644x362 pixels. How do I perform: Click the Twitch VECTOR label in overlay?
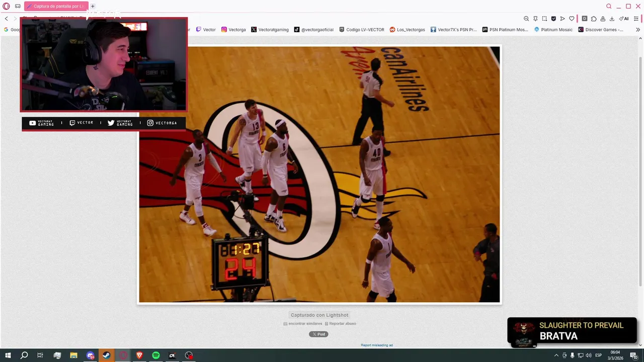click(x=82, y=123)
